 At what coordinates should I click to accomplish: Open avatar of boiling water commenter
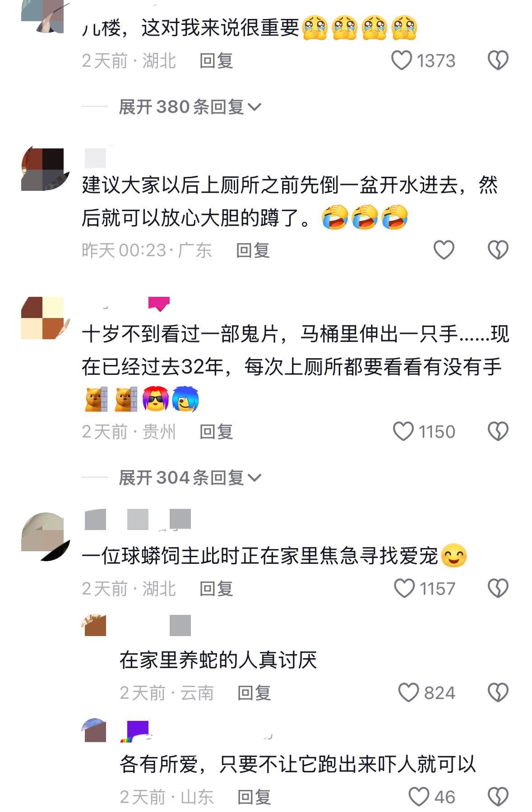click(x=44, y=169)
